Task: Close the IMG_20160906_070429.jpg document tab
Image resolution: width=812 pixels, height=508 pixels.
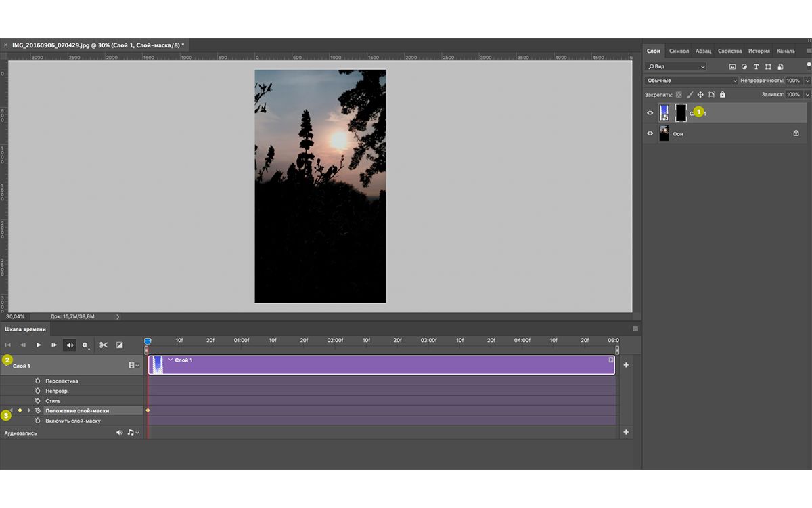Action: click(x=6, y=45)
